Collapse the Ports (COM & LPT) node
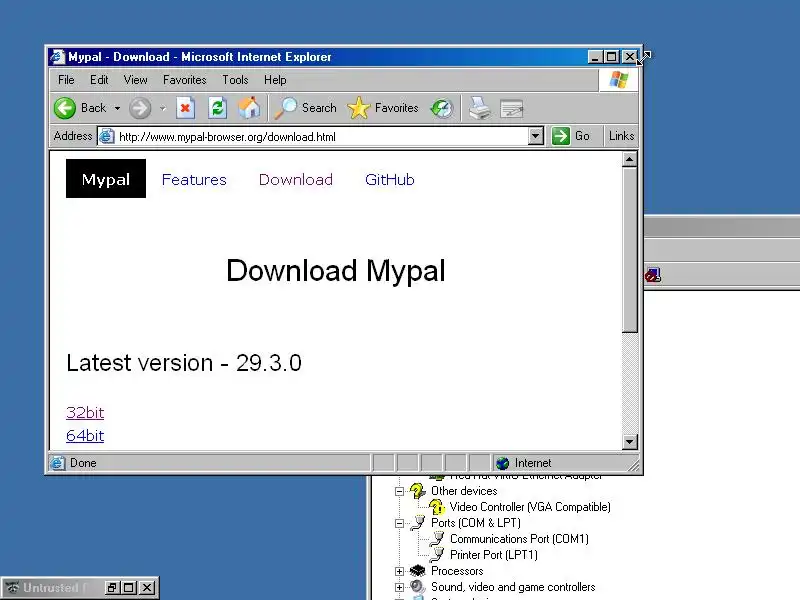Viewport: 800px width, 600px height. point(399,523)
